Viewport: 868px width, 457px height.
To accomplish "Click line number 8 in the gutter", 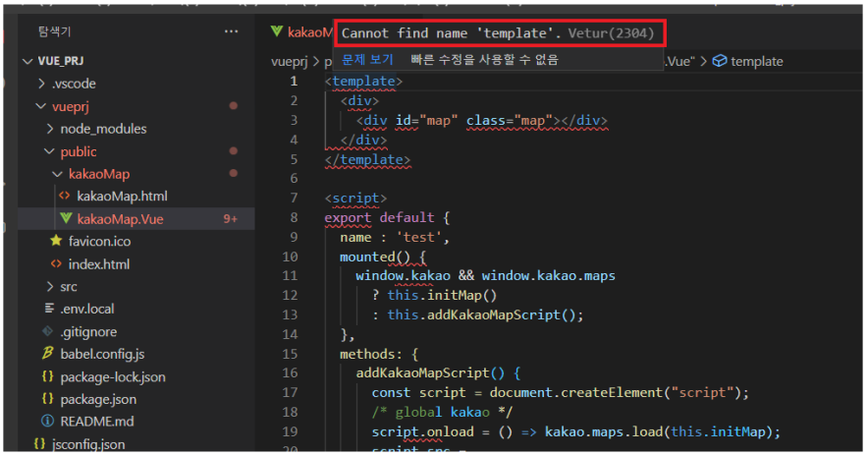I will click(x=294, y=218).
